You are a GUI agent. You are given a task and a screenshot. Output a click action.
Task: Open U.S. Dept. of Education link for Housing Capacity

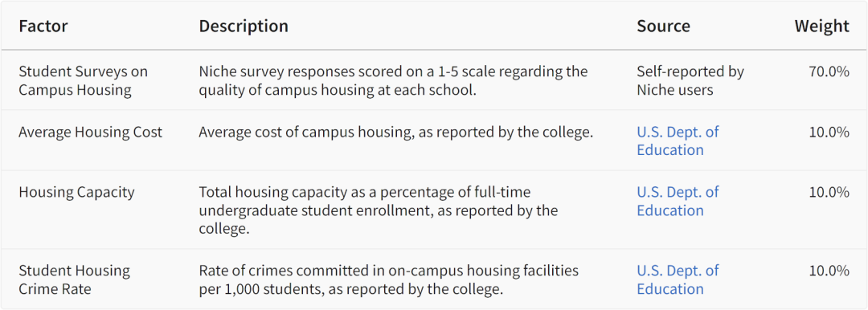(x=678, y=201)
